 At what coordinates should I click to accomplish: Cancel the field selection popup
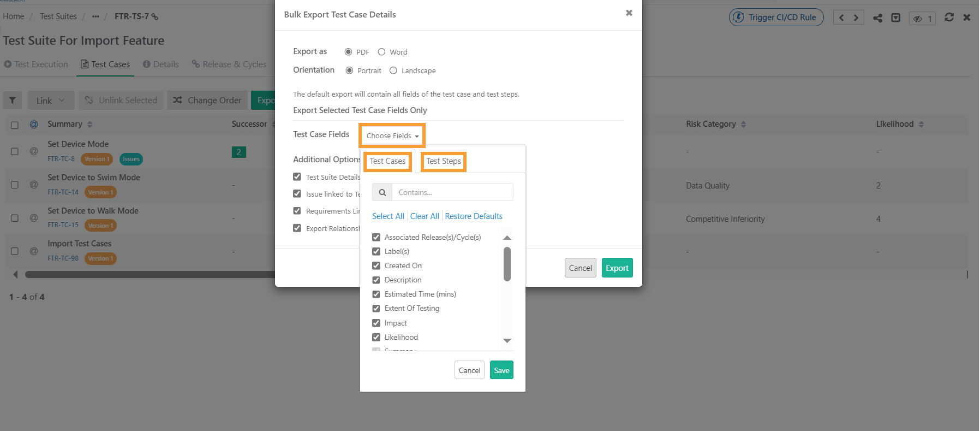pos(469,370)
